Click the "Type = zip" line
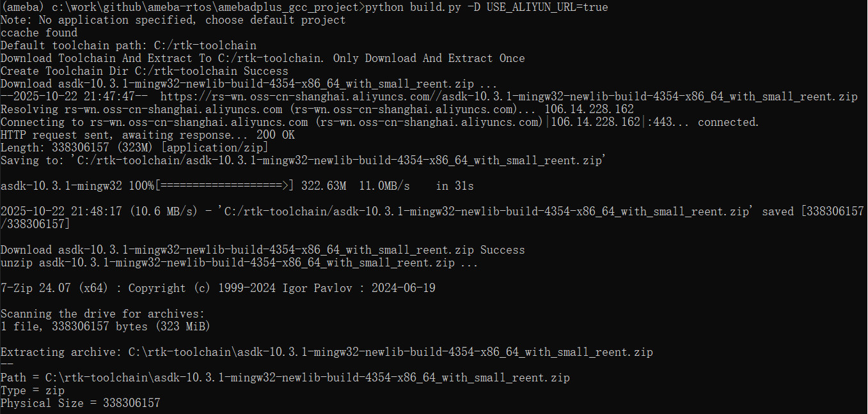 [x=33, y=390]
